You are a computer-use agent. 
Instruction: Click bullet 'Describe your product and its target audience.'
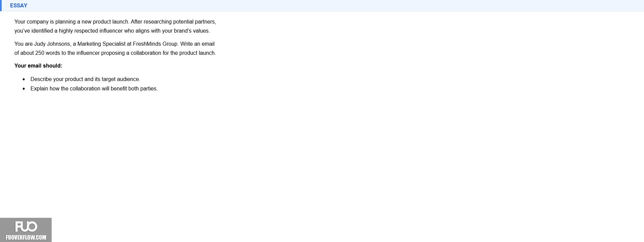(x=85, y=79)
